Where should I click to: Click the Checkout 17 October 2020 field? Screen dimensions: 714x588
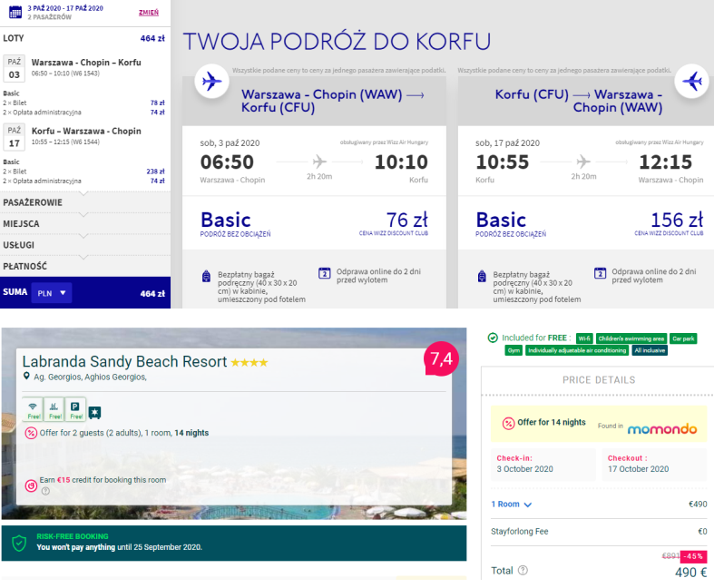pos(654,464)
